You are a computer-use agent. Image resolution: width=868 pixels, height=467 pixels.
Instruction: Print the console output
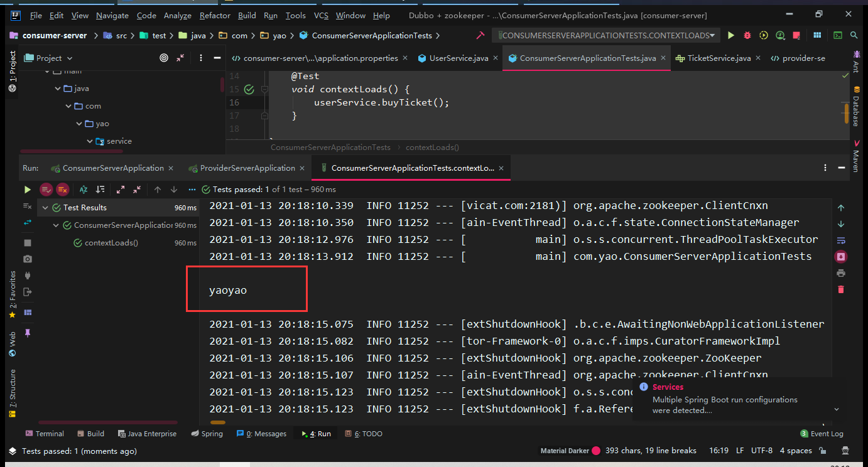tap(841, 273)
